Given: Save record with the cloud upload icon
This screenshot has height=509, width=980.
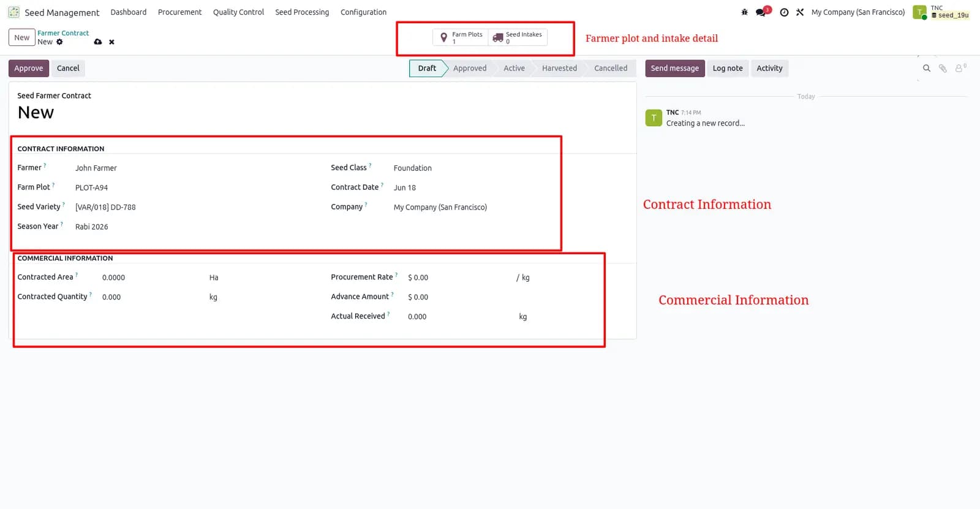Looking at the screenshot, I should tap(98, 42).
